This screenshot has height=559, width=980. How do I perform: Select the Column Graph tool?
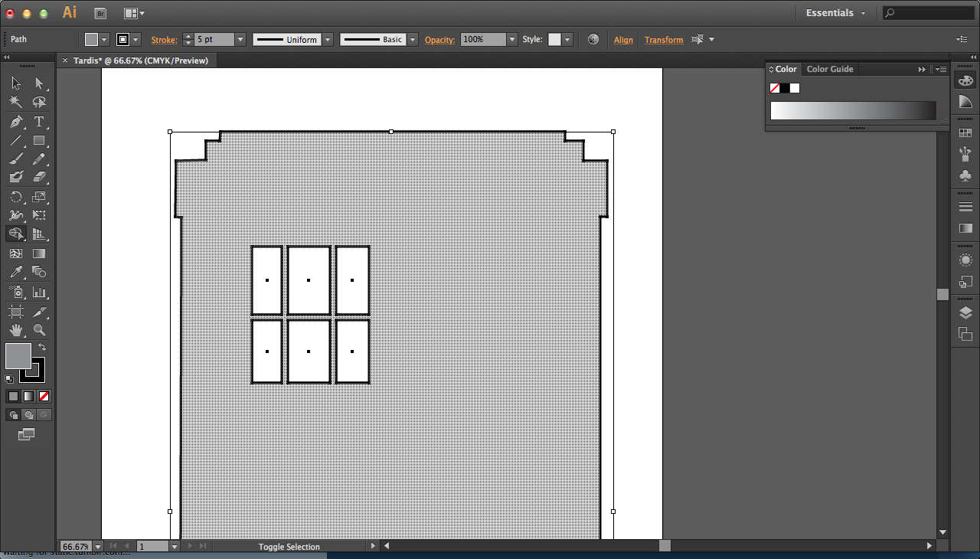tap(39, 293)
